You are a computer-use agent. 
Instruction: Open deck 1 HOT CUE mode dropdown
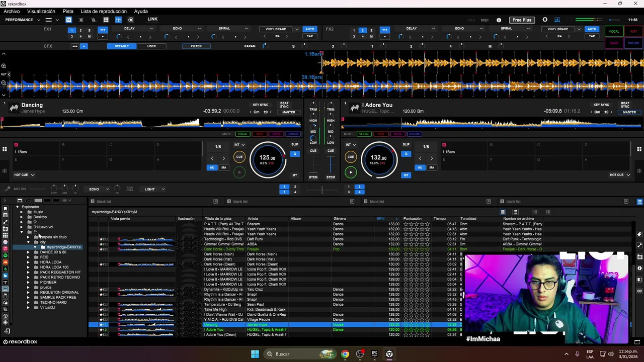(24, 175)
